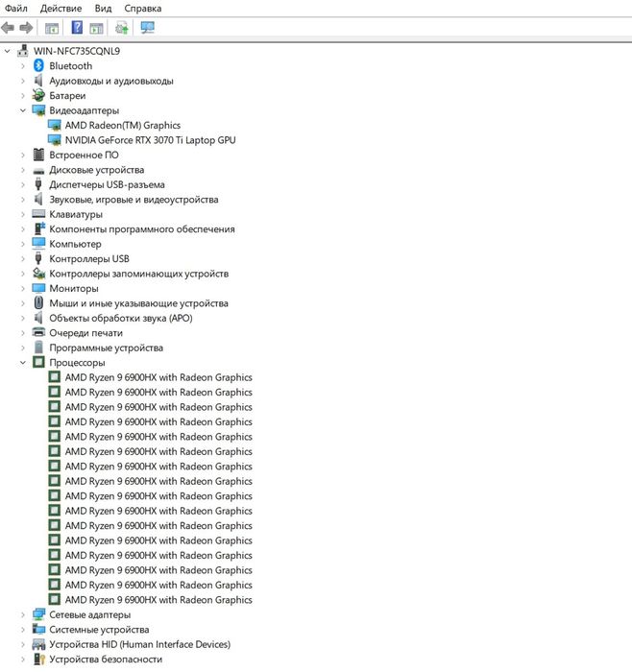Viewport: 632px width, 672px height.
Task: Select Устройства HID (Human Interface Devices) label
Action: [140, 644]
